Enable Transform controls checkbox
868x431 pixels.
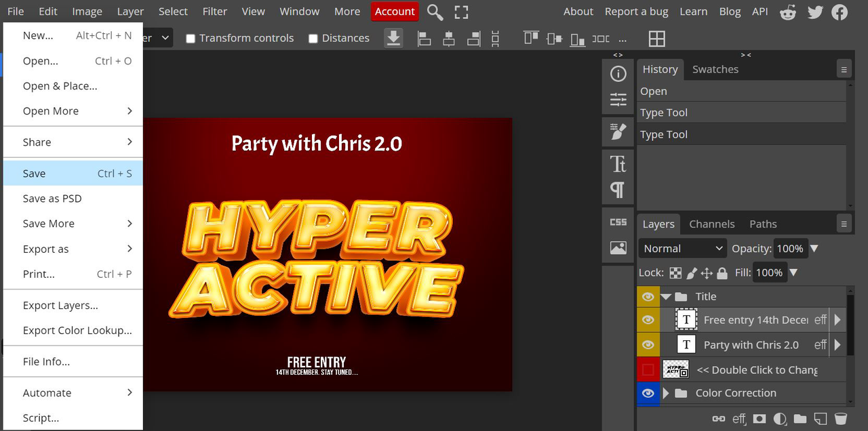tap(191, 39)
